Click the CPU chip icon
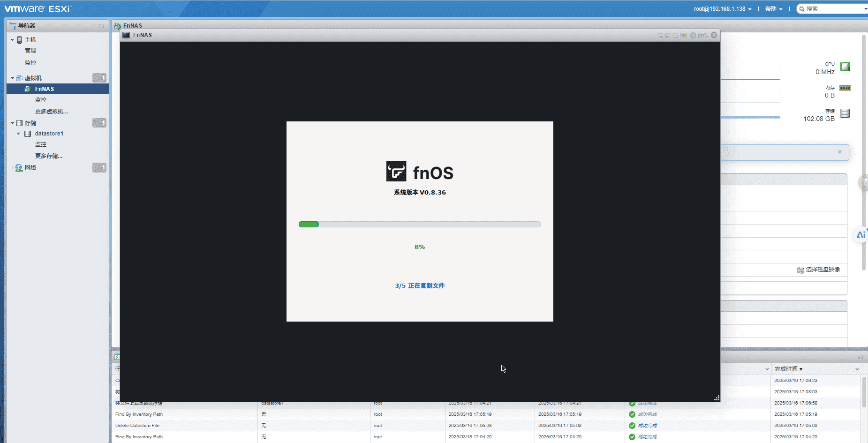 point(845,67)
